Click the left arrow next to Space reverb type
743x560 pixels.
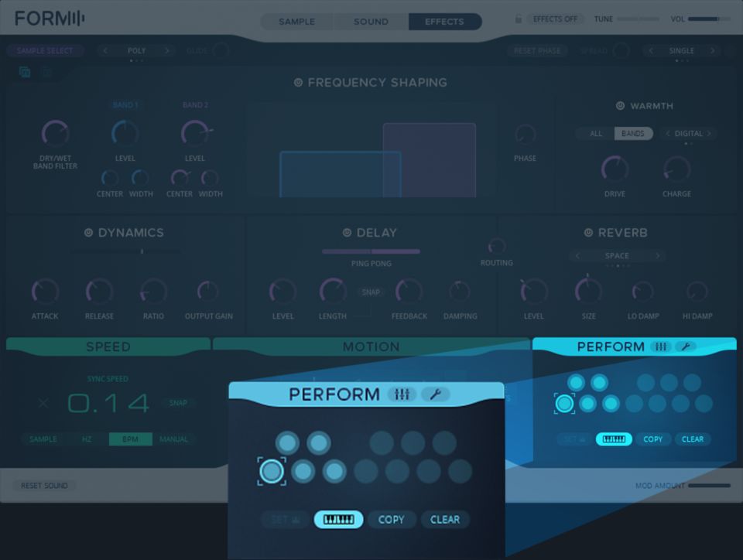577,256
